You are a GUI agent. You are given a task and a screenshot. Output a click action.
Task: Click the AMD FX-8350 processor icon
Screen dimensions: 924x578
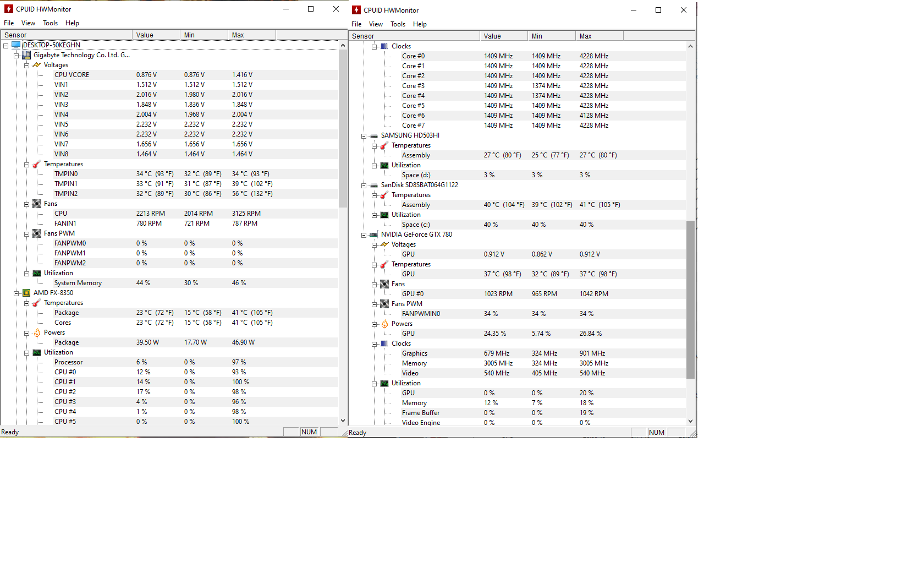pyautogui.click(x=26, y=293)
